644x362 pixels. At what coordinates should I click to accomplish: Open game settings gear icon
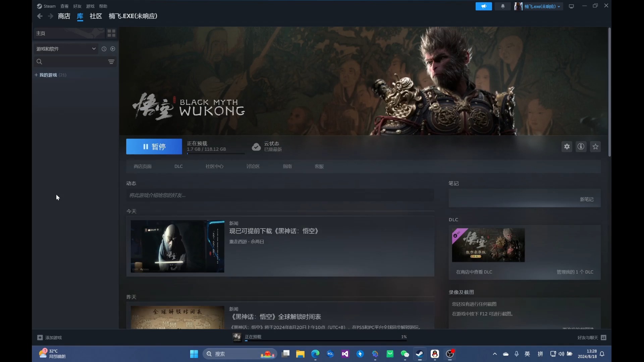(x=567, y=146)
